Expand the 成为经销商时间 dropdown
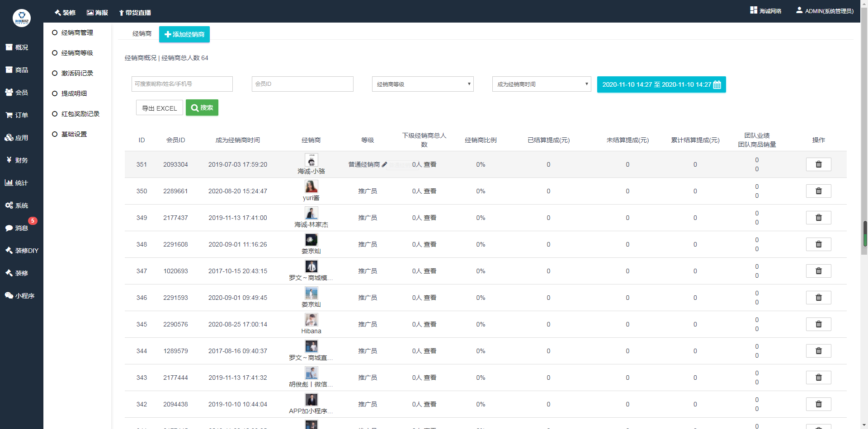This screenshot has width=868, height=429. click(541, 84)
